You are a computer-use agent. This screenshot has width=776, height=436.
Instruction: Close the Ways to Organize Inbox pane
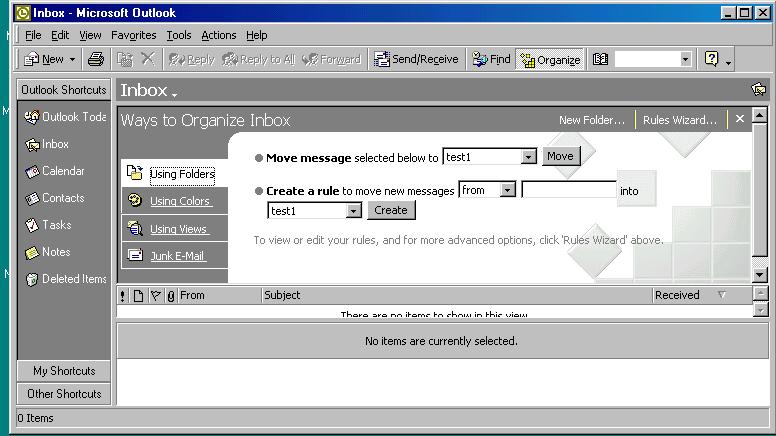click(740, 119)
